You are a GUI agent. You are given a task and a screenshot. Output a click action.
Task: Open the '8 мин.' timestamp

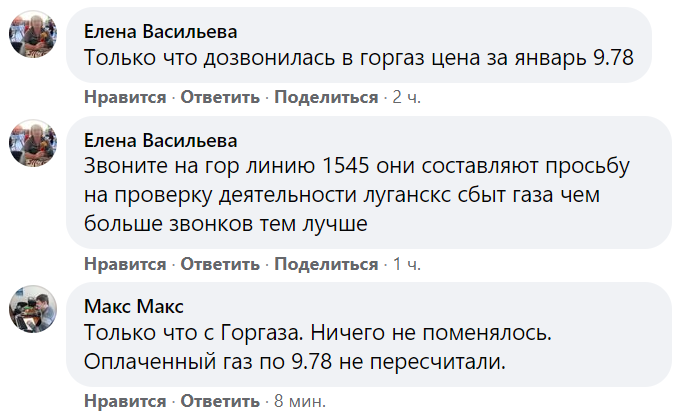(x=299, y=401)
